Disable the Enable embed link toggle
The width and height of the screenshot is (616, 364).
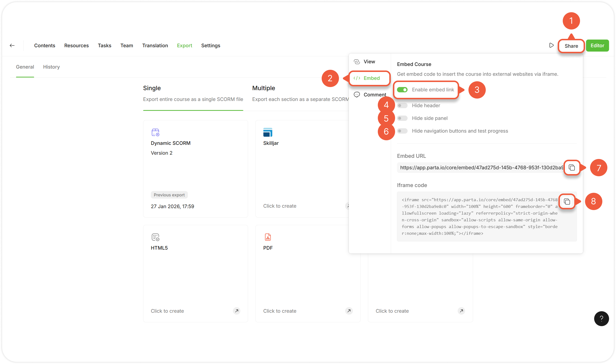point(402,90)
